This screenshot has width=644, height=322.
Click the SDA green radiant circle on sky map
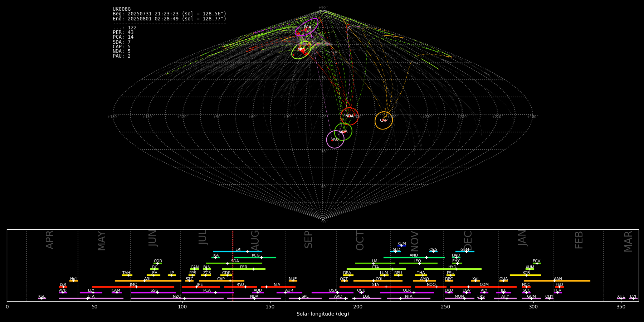[x=343, y=132]
